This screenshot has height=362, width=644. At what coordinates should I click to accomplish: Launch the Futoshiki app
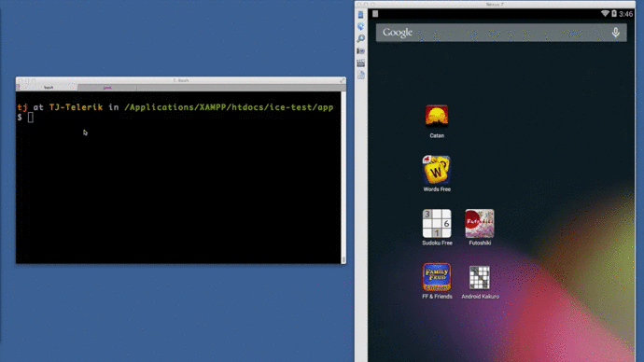pos(480,223)
